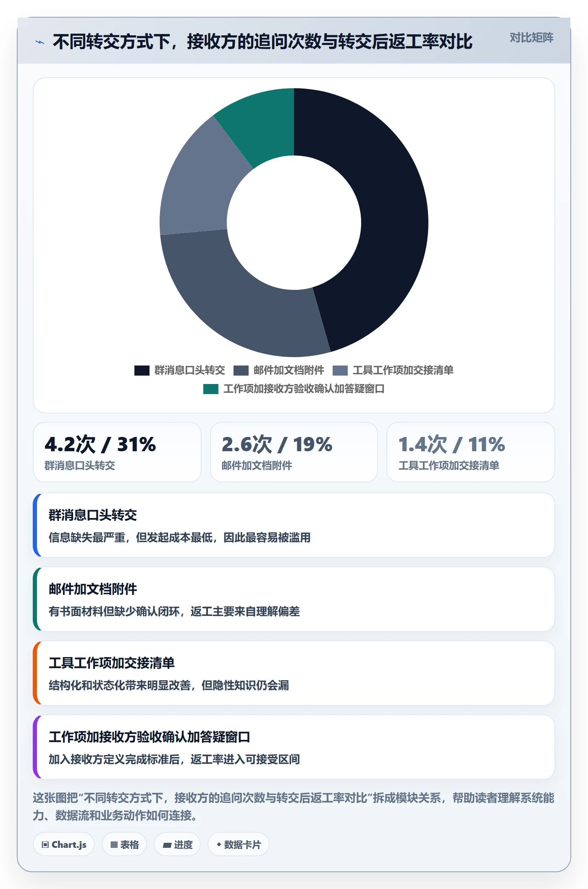This screenshot has height=889, width=588.
Task: Select the 1.4次 / 11% data card
Action: (471, 452)
